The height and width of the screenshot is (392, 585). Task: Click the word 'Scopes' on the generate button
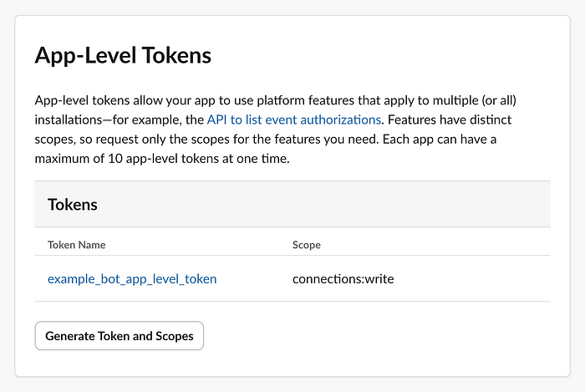(174, 336)
